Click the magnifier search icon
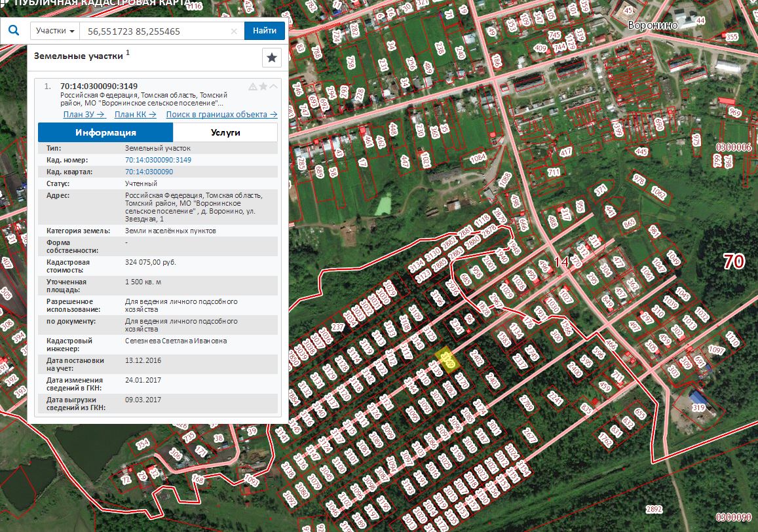The height and width of the screenshot is (532, 758). pyautogui.click(x=14, y=31)
